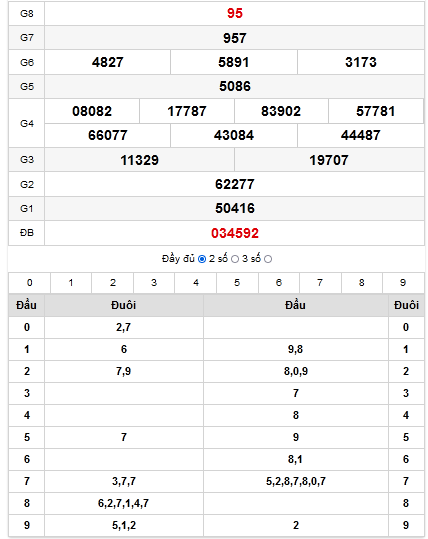Click the cell showing 6,2,7,1,4,7
Viewport: 428px width, 539px height.
pyautogui.click(x=124, y=503)
